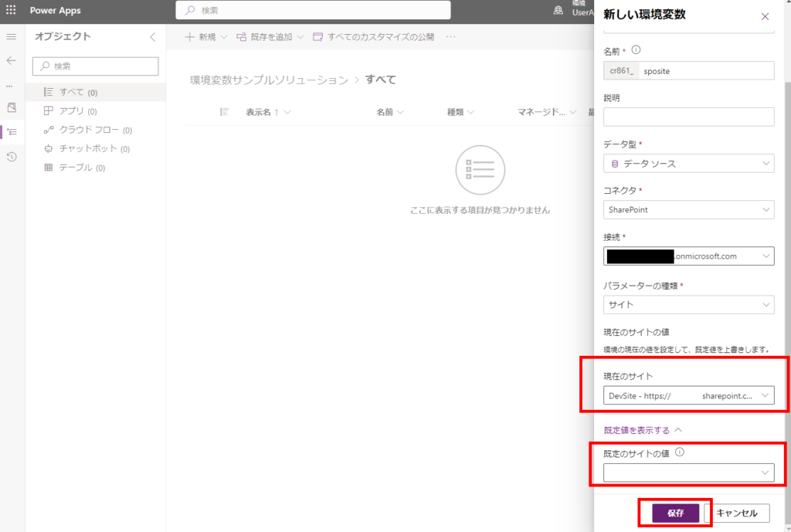Click すべてのカスタマイズの公開 command
Viewport: 791px width, 532px height.
[373, 37]
